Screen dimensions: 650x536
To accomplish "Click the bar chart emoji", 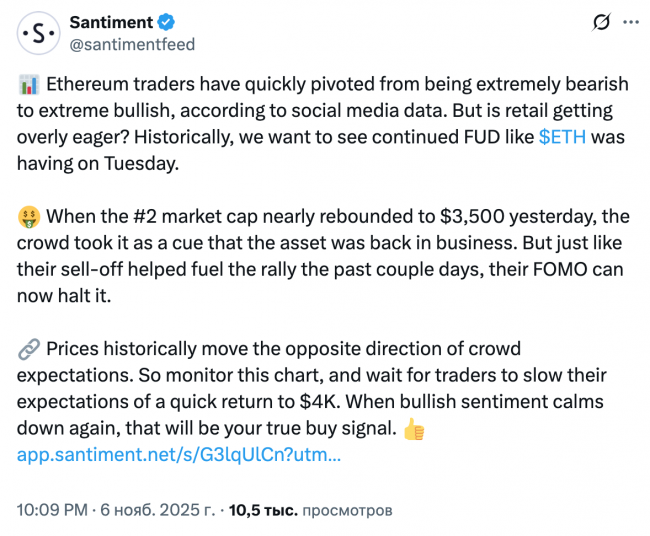I will (28, 85).
